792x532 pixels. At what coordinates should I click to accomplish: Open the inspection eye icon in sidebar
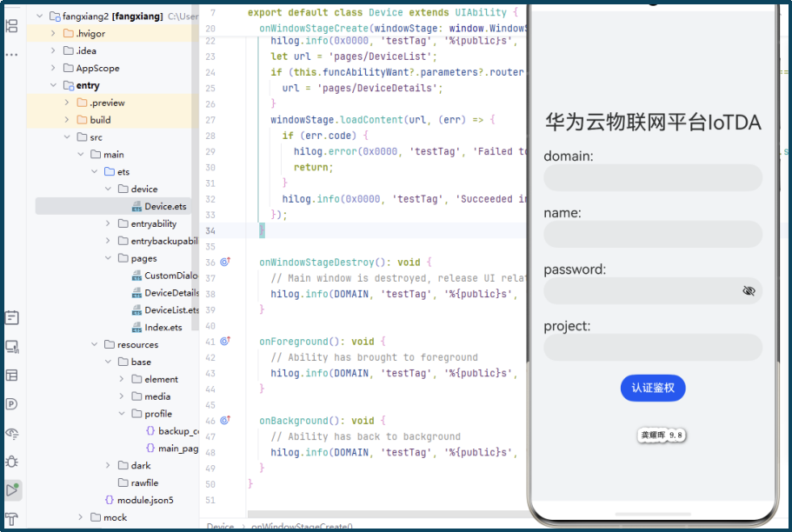(11, 433)
